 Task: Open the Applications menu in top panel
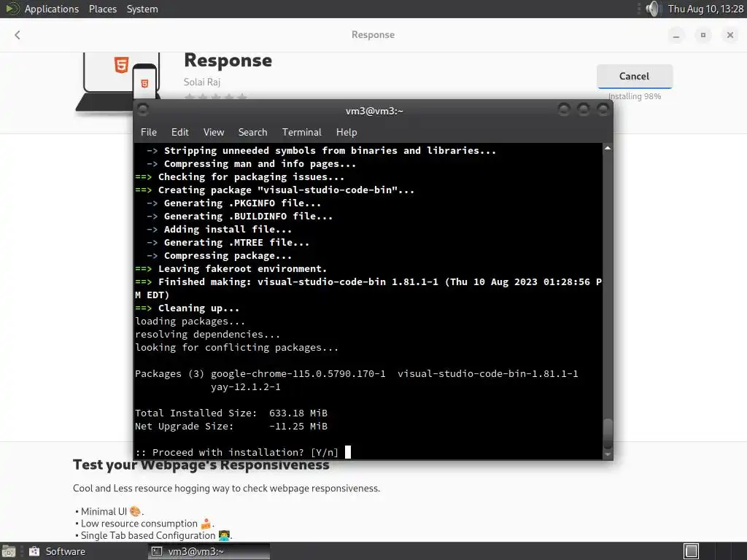[52, 9]
